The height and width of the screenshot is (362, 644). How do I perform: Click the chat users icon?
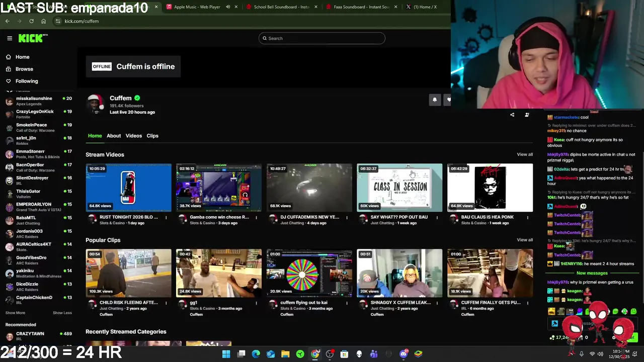click(x=527, y=115)
